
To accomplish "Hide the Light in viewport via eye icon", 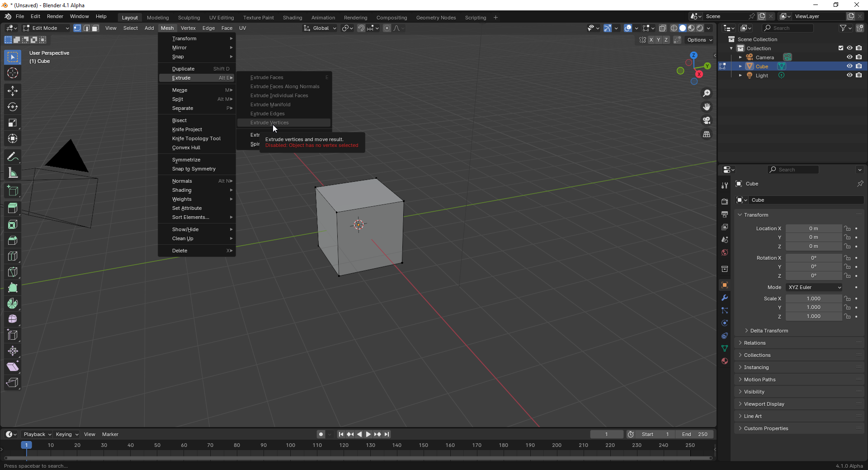I will click(x=849, y=75).
